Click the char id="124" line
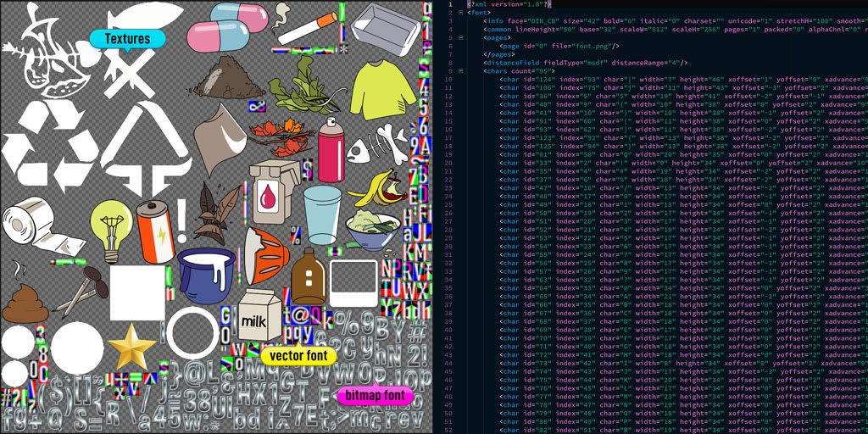The image size is (868, 434). point(683,79)
